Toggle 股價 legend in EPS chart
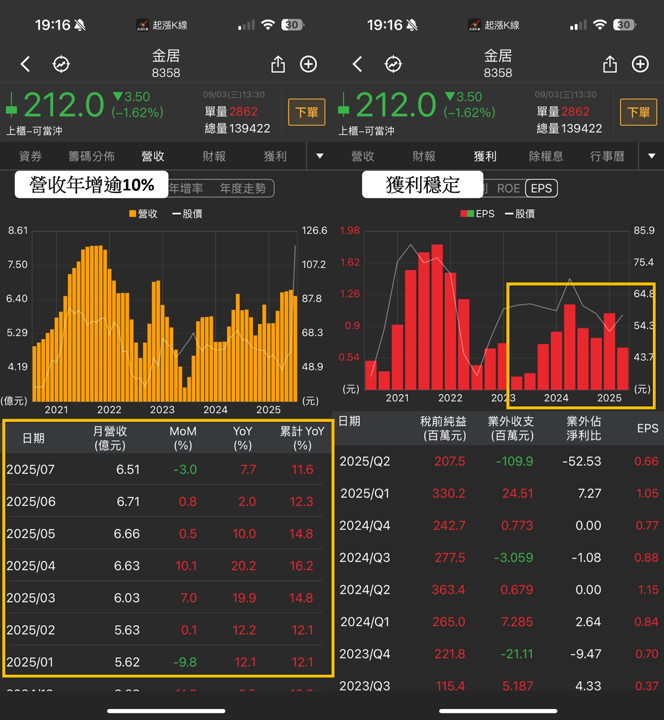 [x=519, y=214]
